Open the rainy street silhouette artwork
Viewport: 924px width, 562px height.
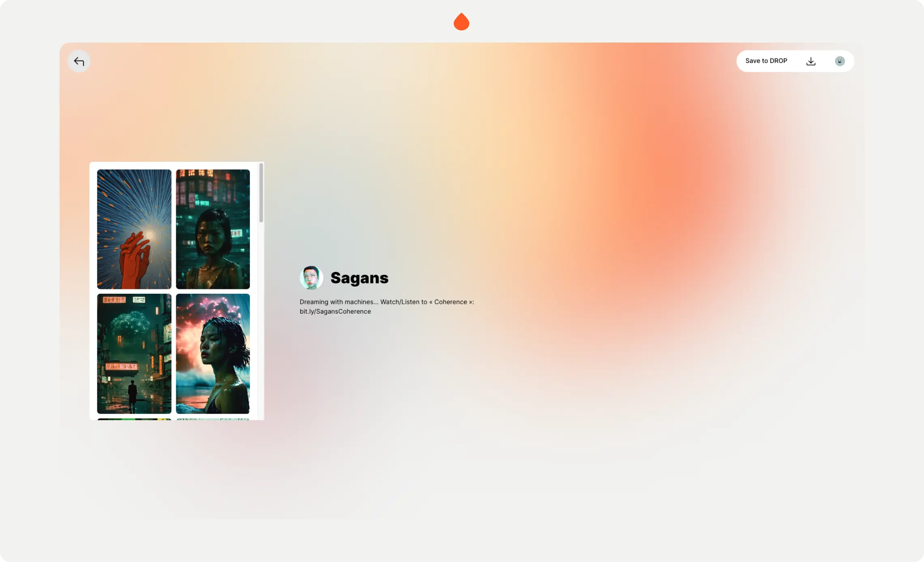click(x=134, y=353)
